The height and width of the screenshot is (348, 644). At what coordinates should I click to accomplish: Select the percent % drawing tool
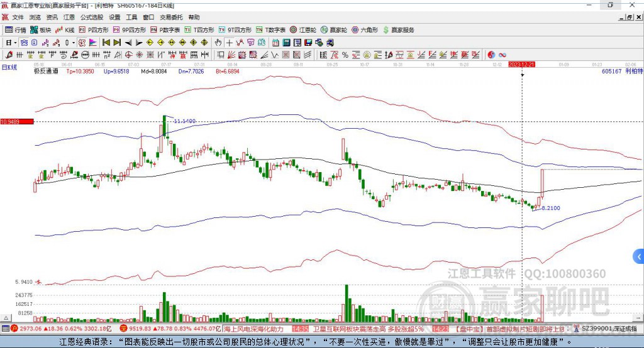345,55
